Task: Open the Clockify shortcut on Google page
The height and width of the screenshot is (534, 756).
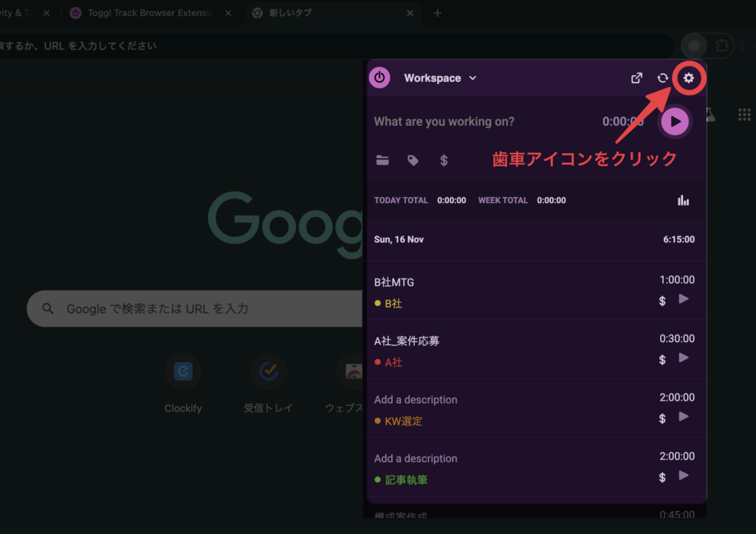Action: click(183, 372)
